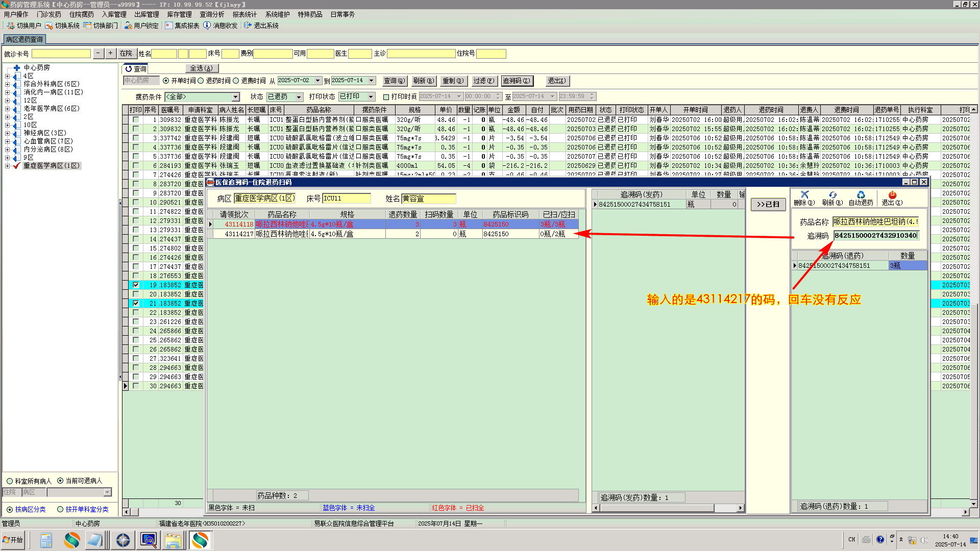Click the >>已扫 button
Image resolution: width=980 pixels, height=551 pixels.
(768, 205)
